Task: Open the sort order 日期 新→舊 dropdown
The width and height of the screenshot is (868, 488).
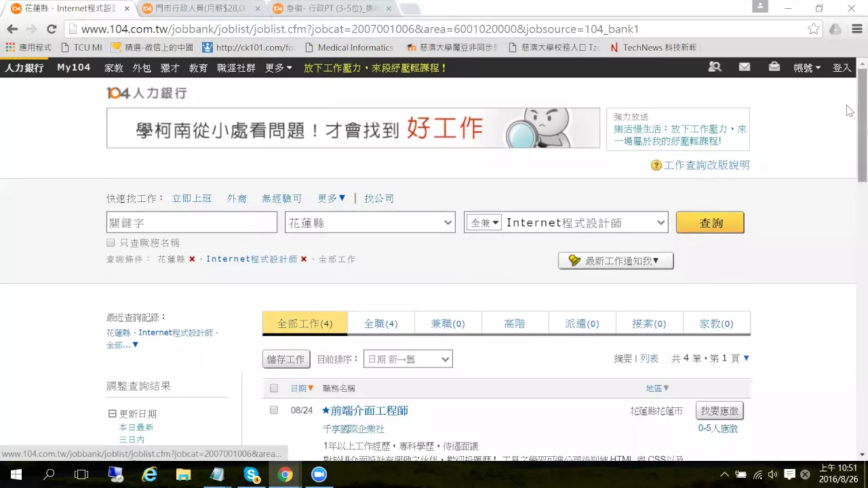Action: pos(408,359)
